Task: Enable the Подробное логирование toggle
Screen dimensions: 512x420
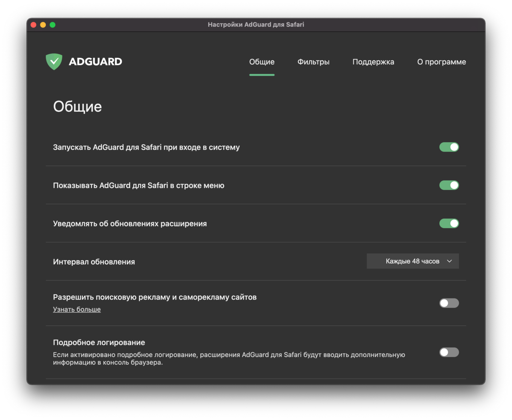Action: click(x=449, y=352)
